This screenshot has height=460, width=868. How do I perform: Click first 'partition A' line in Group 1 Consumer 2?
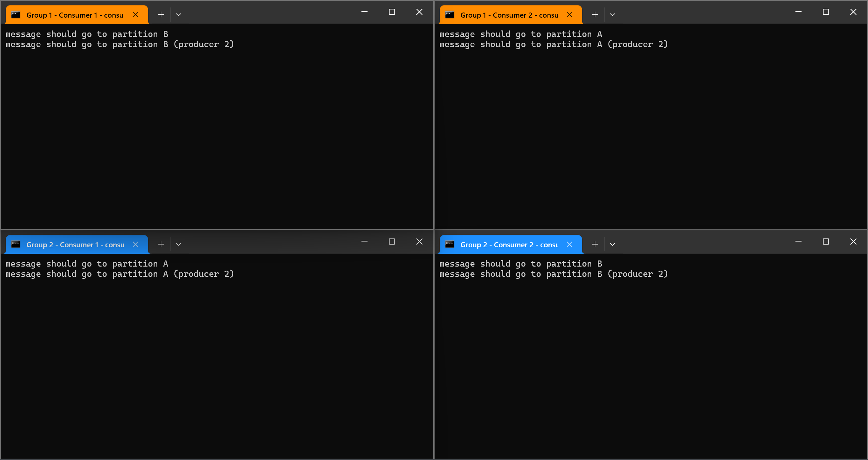[521, 34]
